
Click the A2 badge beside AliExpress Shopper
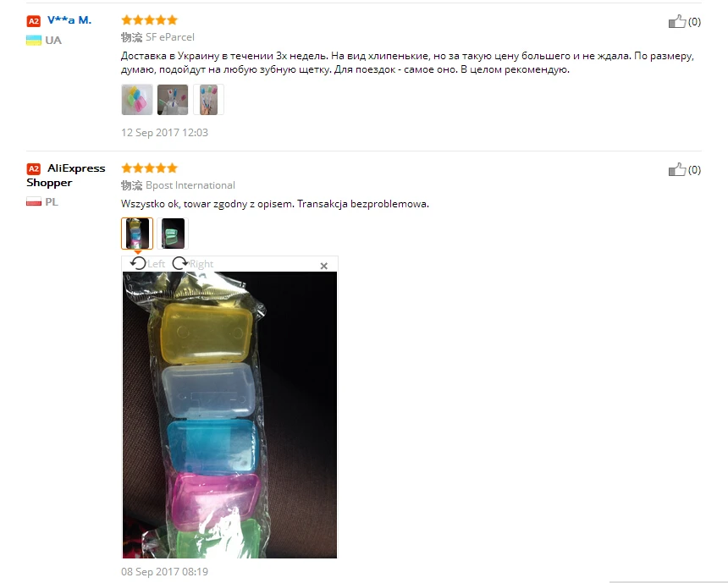point(33,169)
